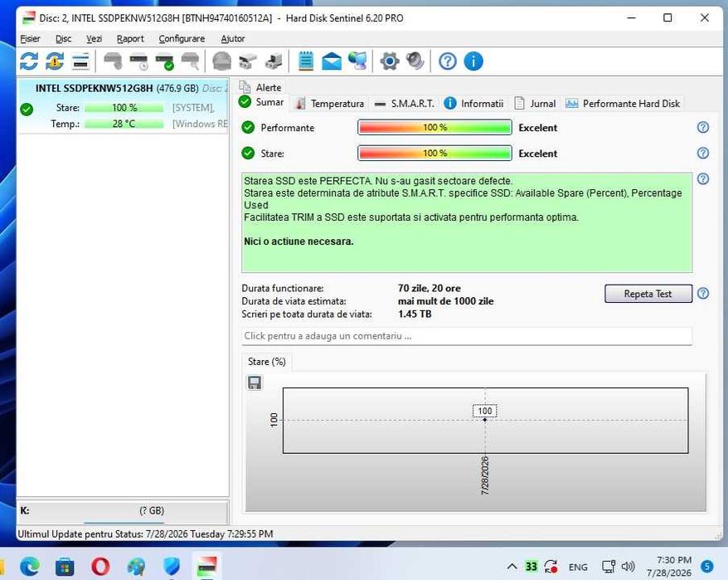
Task: Open the Raport menu
Action: coord(130,38)
